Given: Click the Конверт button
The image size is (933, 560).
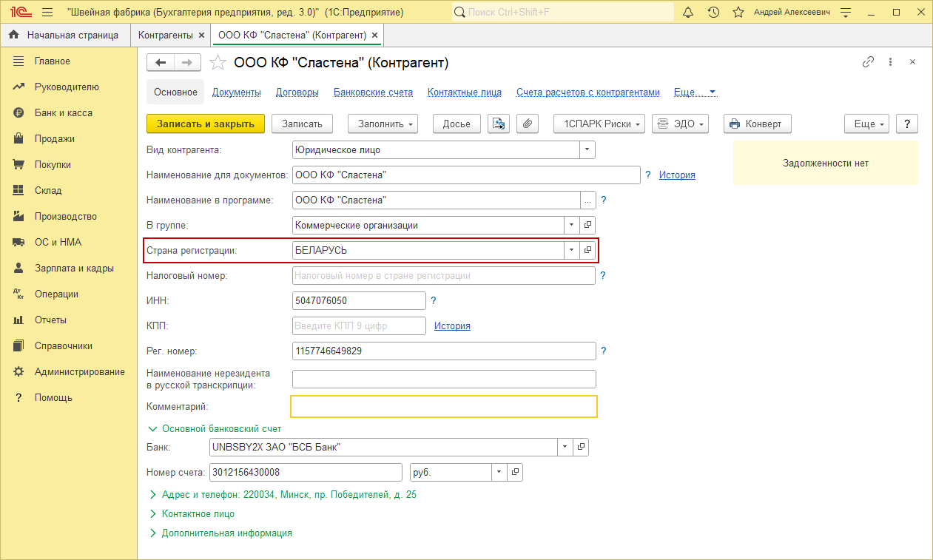Looking at the screenshot, I should pos(757,124).
